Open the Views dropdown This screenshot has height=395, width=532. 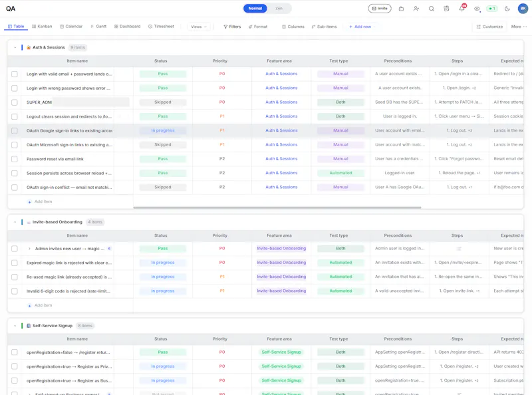199,27
